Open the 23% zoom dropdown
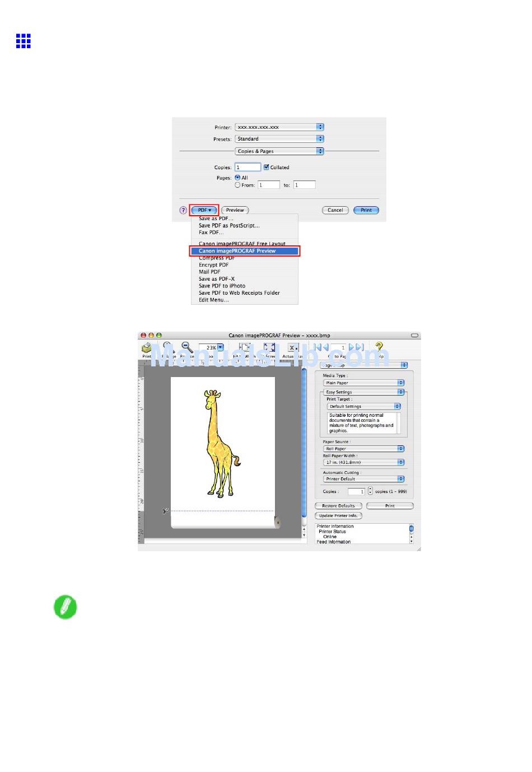The image size is (532, 772). [x=211, y=347]
